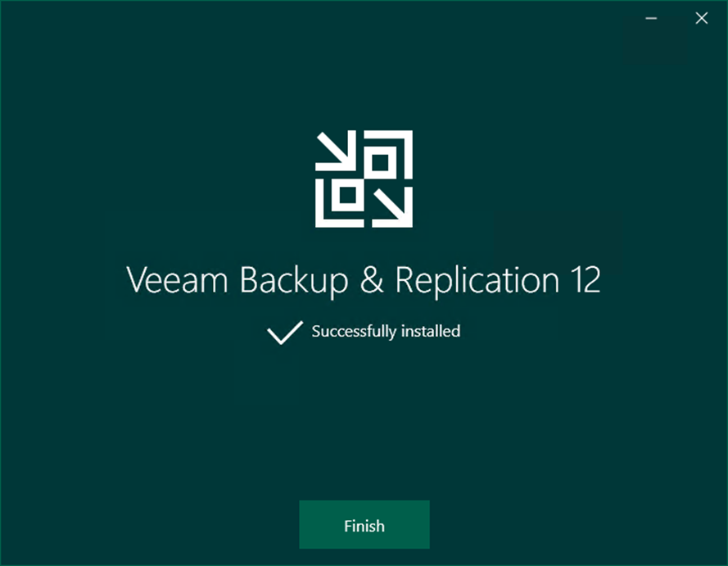Click the bottom-right arrow in the Veeam logo
The width and height of the screenshot is (728, 566).
(x=392, y=207)
